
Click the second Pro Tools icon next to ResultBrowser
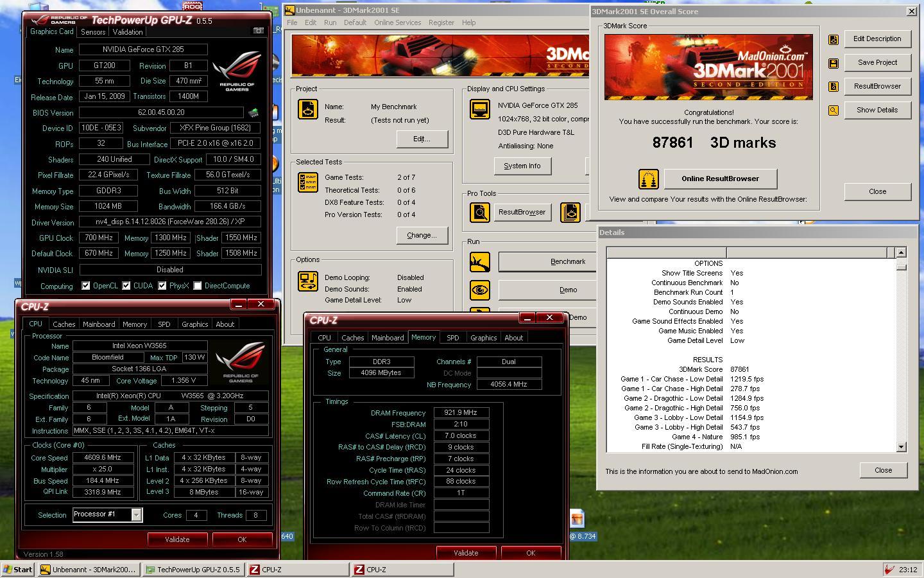[x=570, y=212]
